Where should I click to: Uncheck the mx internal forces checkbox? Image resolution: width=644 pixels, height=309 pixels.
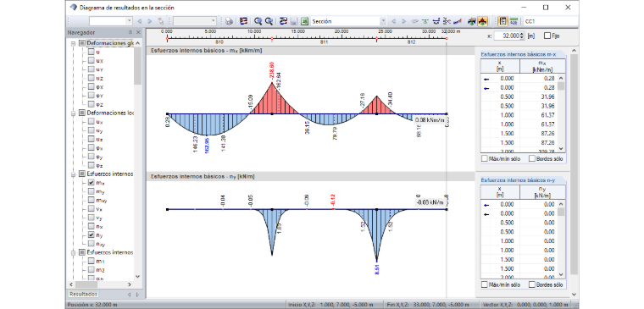click(91, 183)
